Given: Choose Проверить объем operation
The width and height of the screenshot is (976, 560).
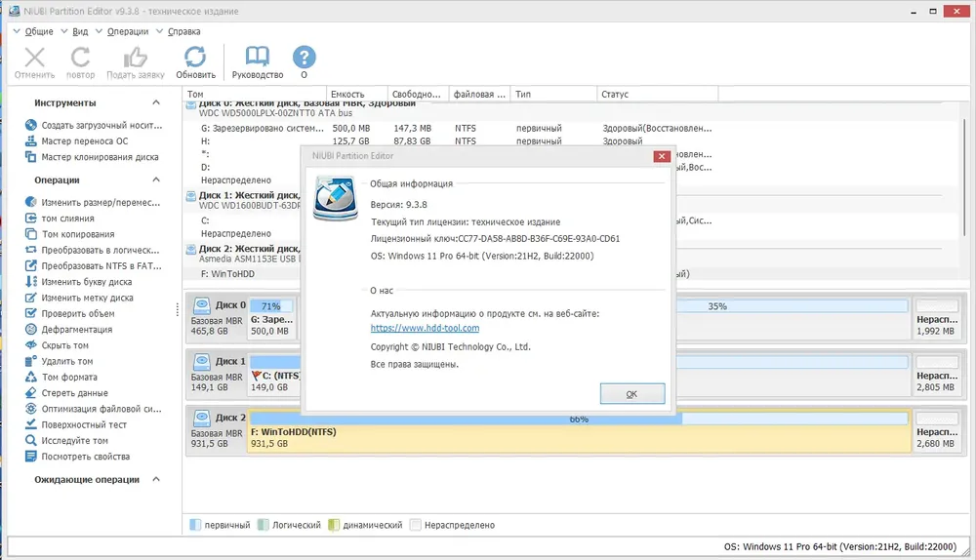Looking at the screenshot, I should point(70,313).
